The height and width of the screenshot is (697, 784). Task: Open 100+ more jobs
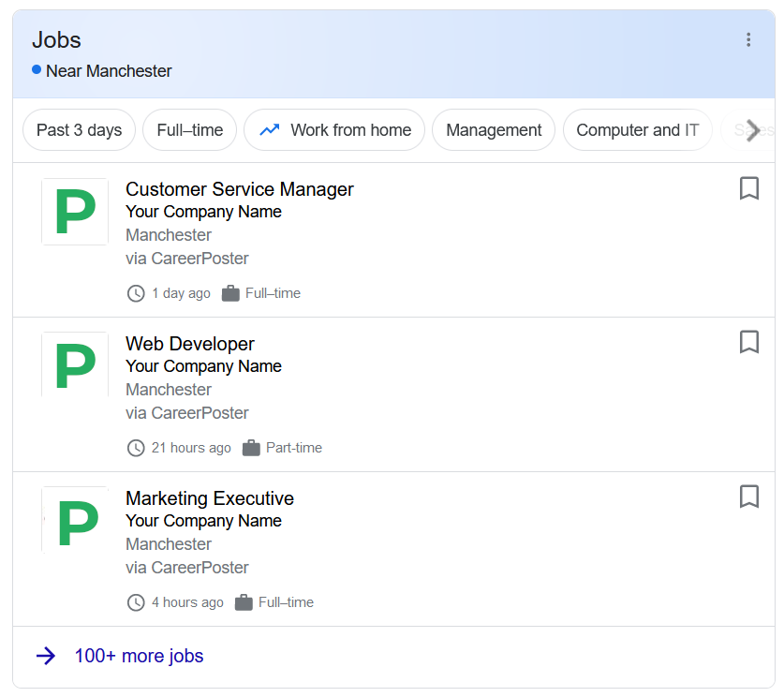click(x=139, y=656)
